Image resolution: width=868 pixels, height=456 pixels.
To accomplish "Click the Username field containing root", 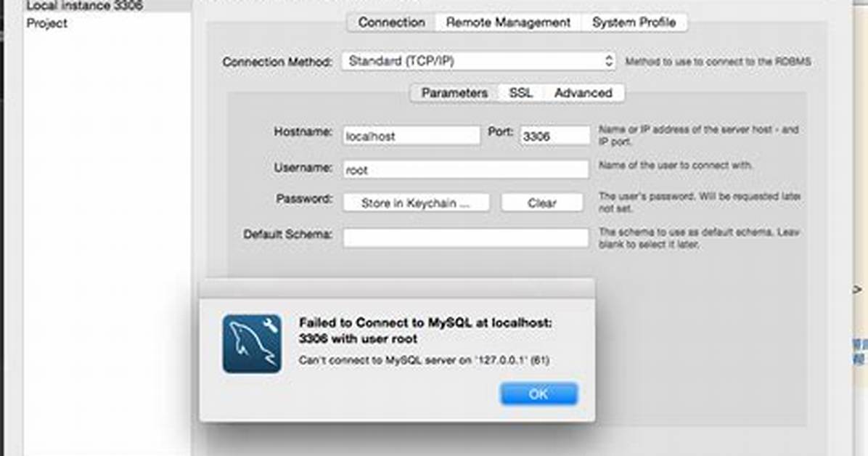I will coord(465,169).
